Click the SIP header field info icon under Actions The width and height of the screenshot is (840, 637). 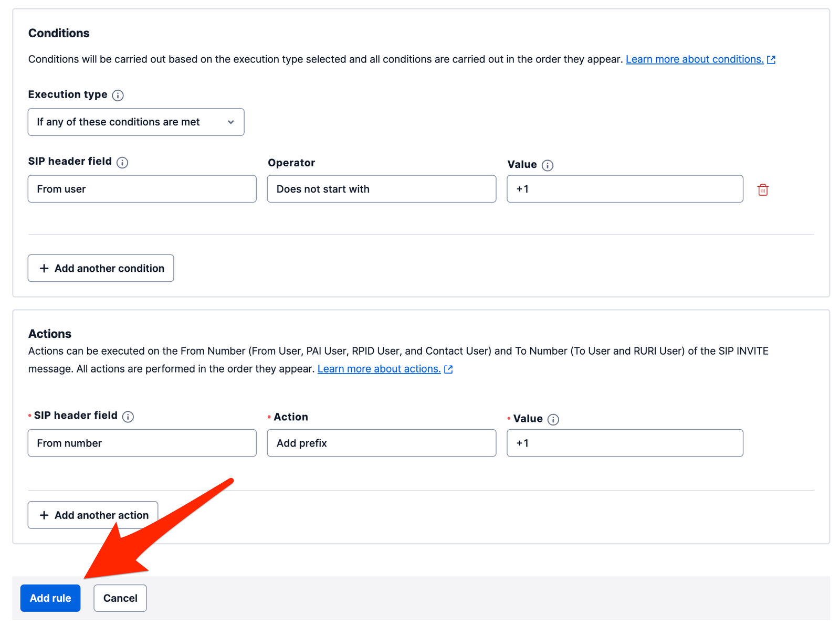click(x=128, y=416)
